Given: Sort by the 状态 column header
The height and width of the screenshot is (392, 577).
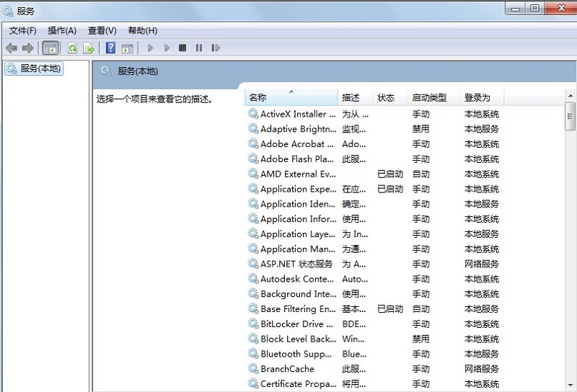Looking at the screenshot, I should [x=390, y=97].
